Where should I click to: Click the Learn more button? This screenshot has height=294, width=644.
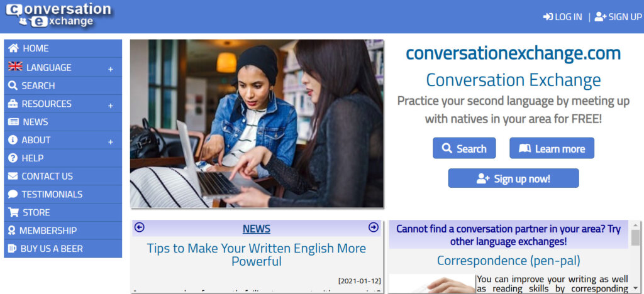(x=552, y=148)
